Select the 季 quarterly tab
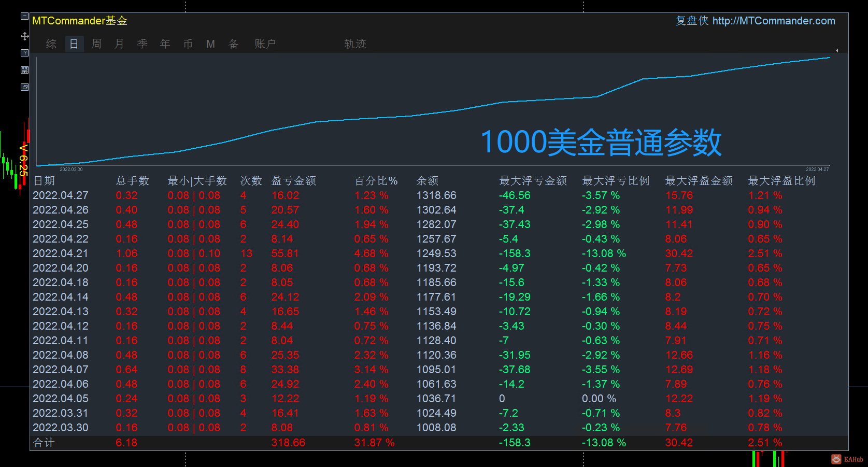The width and height of the screenshot is (868, 467). [141, 44]
